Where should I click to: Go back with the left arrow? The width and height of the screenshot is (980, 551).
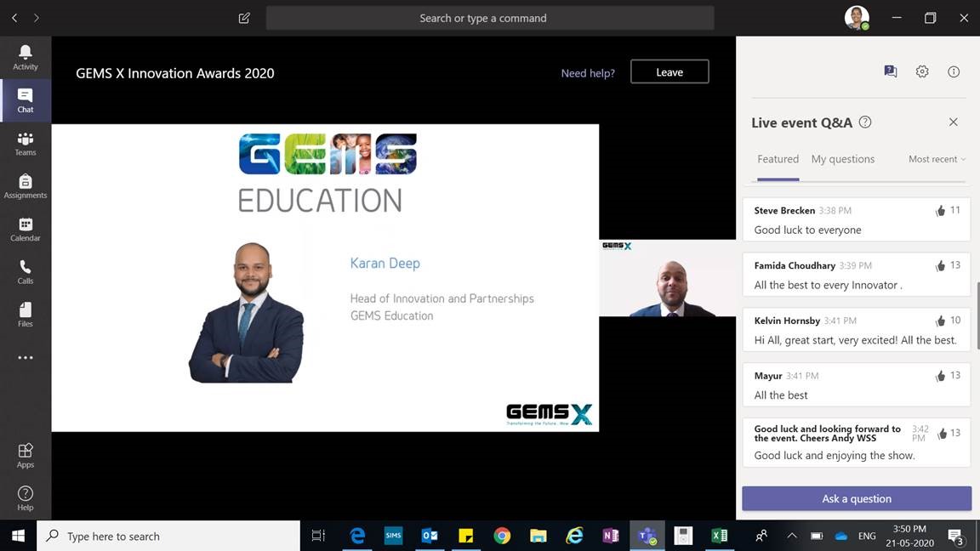tap(14, 18)
